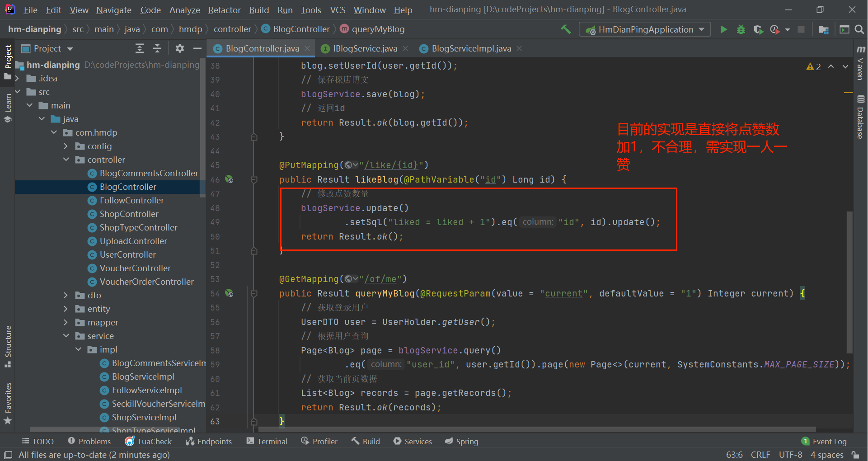
Task: Click the editor vertical scrollbar
Action: 850,282
